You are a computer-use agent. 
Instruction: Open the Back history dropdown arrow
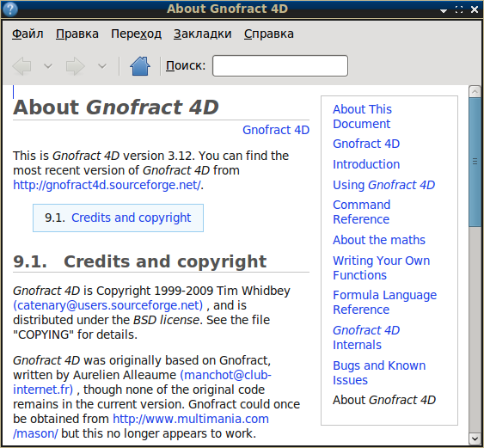pos(48,65)
